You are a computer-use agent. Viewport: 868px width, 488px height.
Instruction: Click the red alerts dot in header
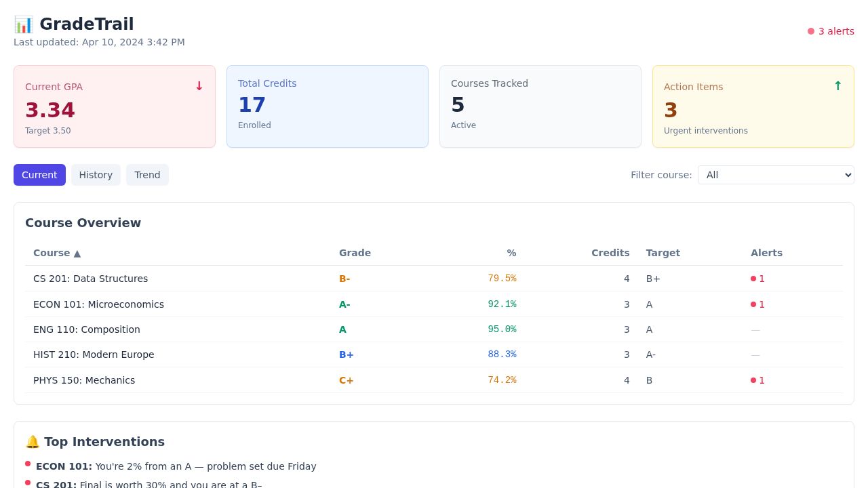point(811,31)
